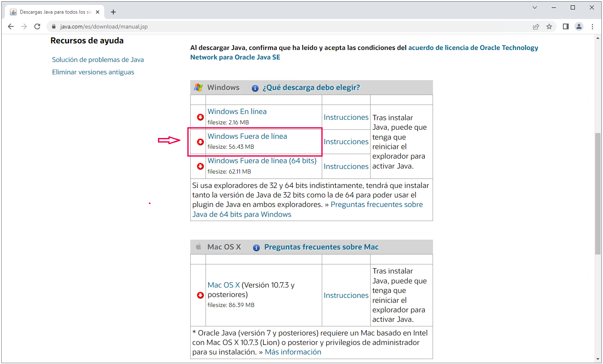Click the Mac OS X section header label
603x364 pixels.
224,247
